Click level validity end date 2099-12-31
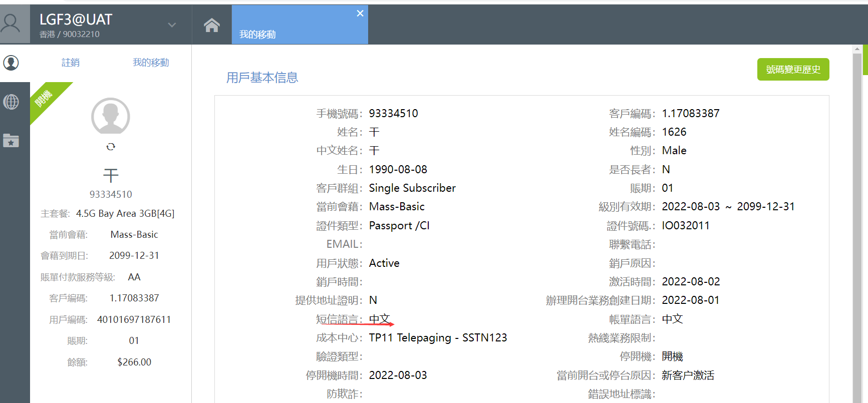Screen dimensions: 868x403 coord(766,207)
